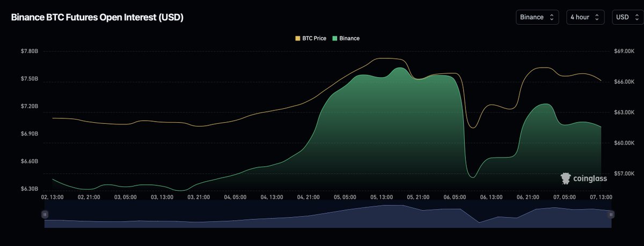
Task: Toggle the BTC Price legend series
Action: tap(311, 39)
